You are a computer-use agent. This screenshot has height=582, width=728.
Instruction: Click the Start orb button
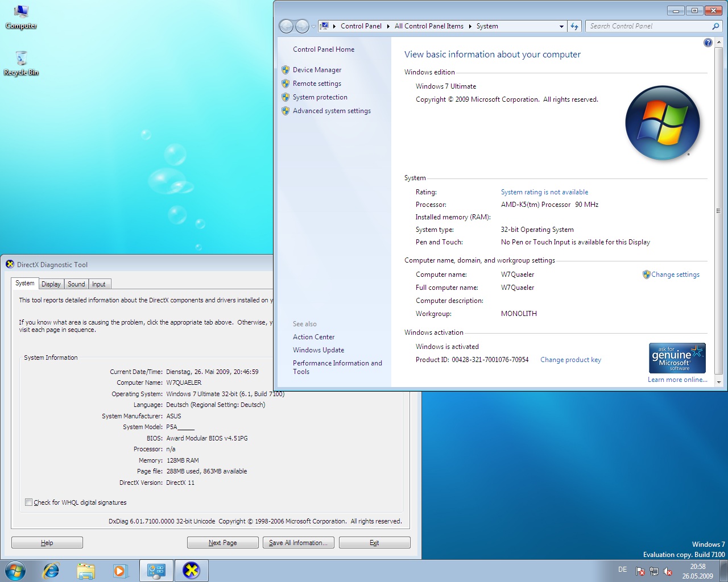tap(15, 571)
